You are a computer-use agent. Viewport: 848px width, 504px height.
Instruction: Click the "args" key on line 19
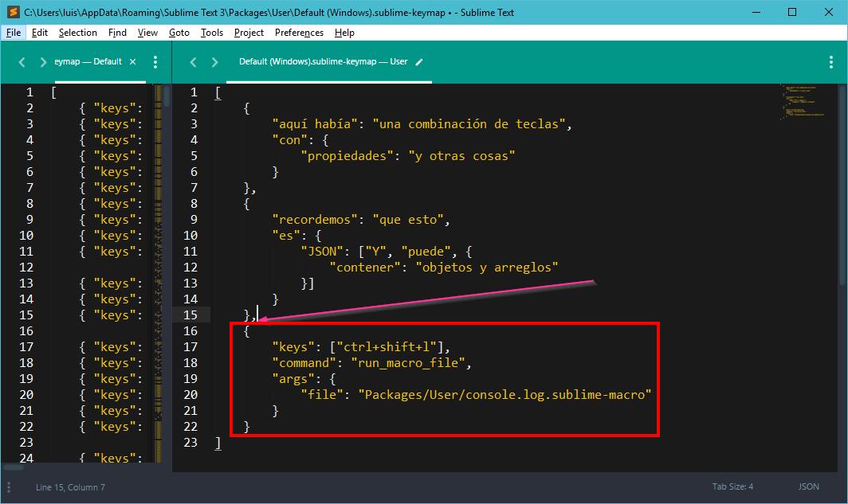click(x=293, y=379)
